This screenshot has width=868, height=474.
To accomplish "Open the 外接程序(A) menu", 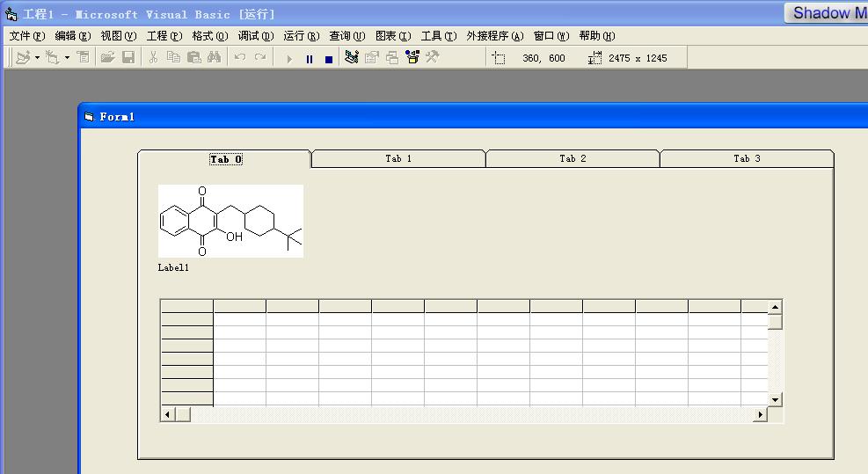I will coord(495,36).
